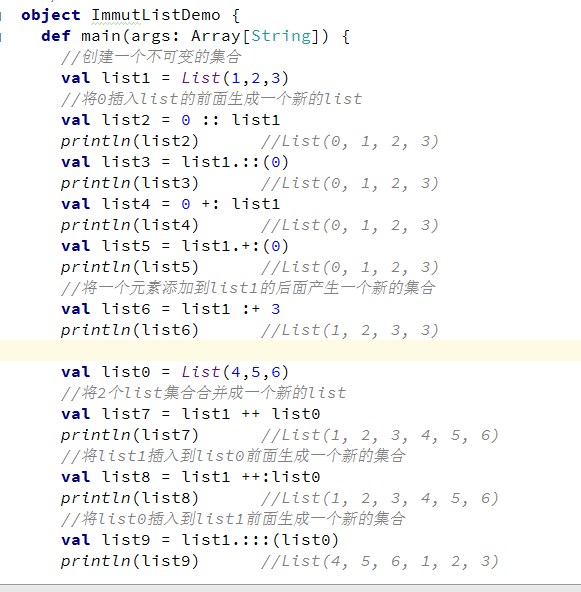Click the println(list2) call
581x592 pixels.
point(129,141)
